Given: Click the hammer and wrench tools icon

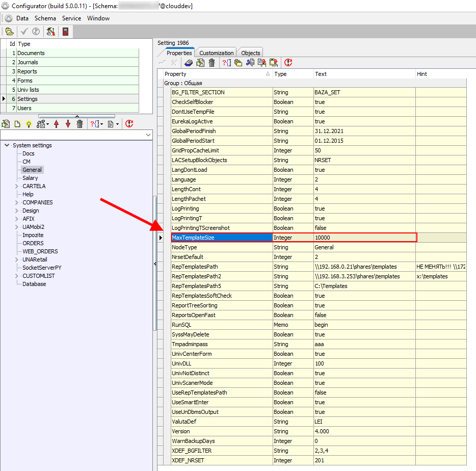Looking at the screenshot, I should (x=50, y=31).
